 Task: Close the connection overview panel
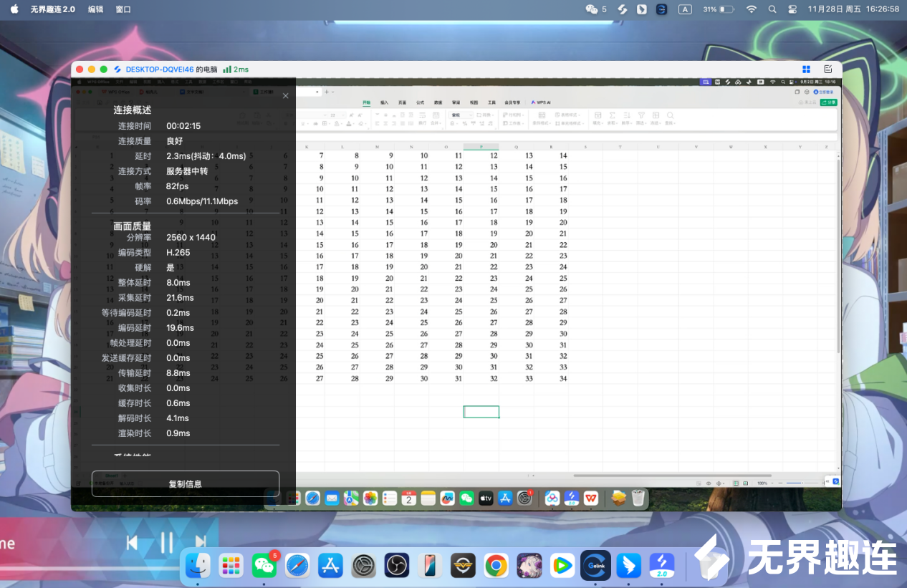tap(286, 95)
